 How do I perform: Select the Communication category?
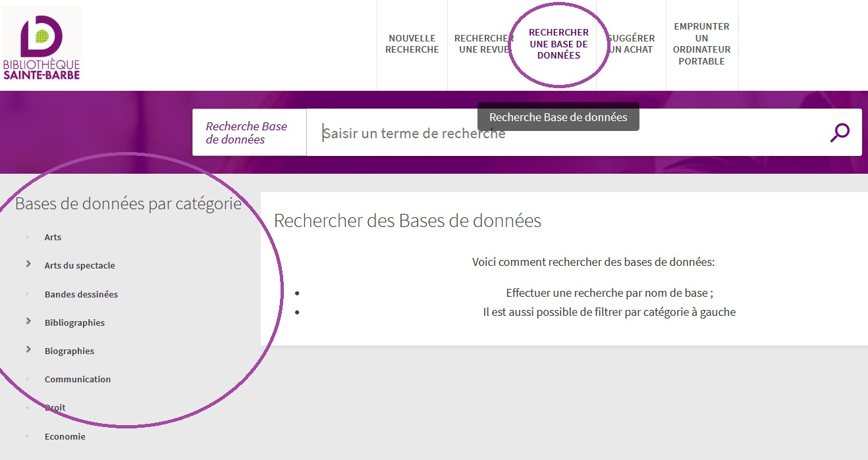tap(78, 380)
